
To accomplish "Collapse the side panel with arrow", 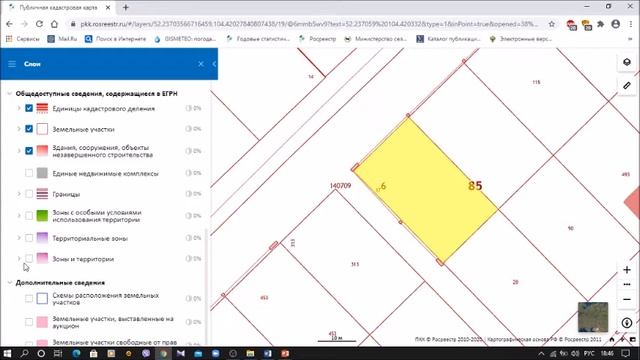I will (214, 64).
